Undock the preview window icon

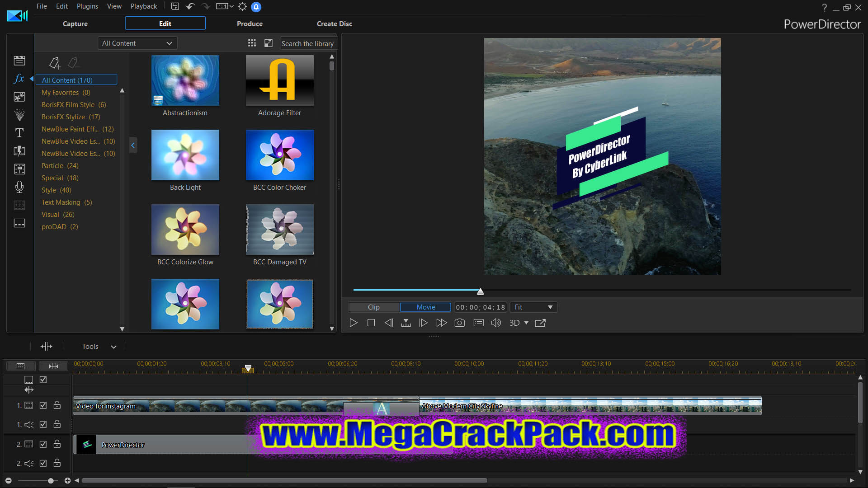[x=540, y=323]
